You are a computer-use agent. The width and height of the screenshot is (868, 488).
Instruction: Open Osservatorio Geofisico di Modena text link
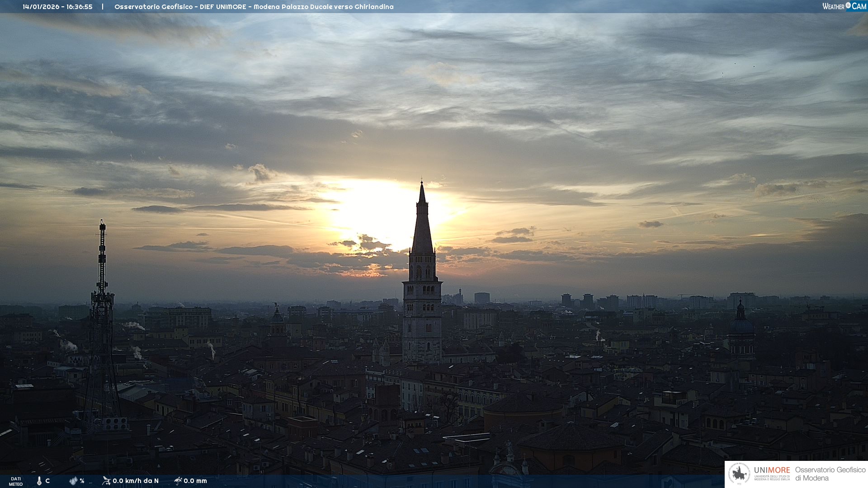coord(830,474)
